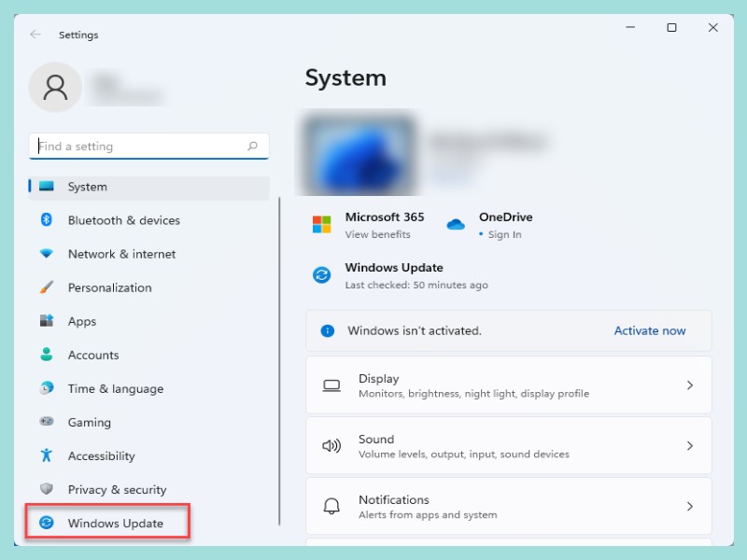Open the Sound settings card
This screenshot has height=560, width=747.
509,445
